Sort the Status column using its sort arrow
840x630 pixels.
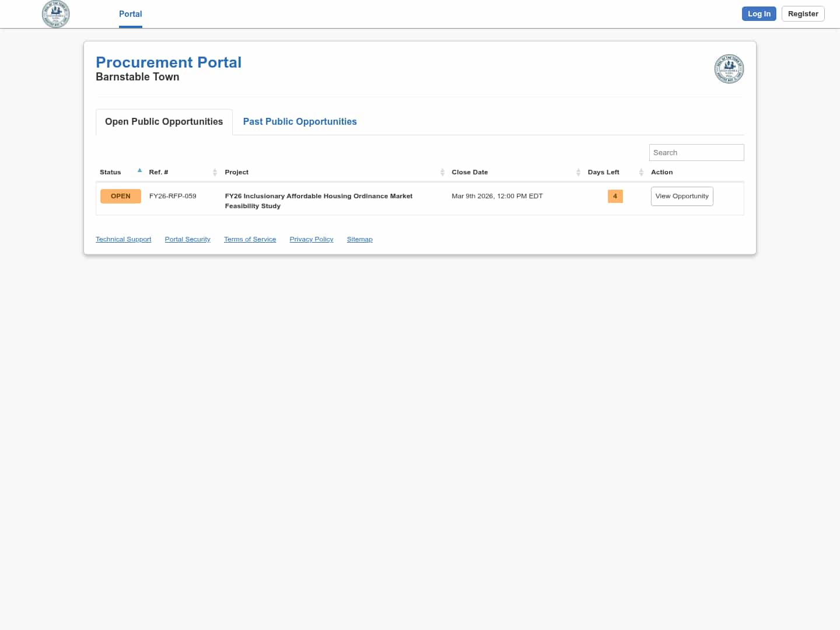tap(139, 170)
